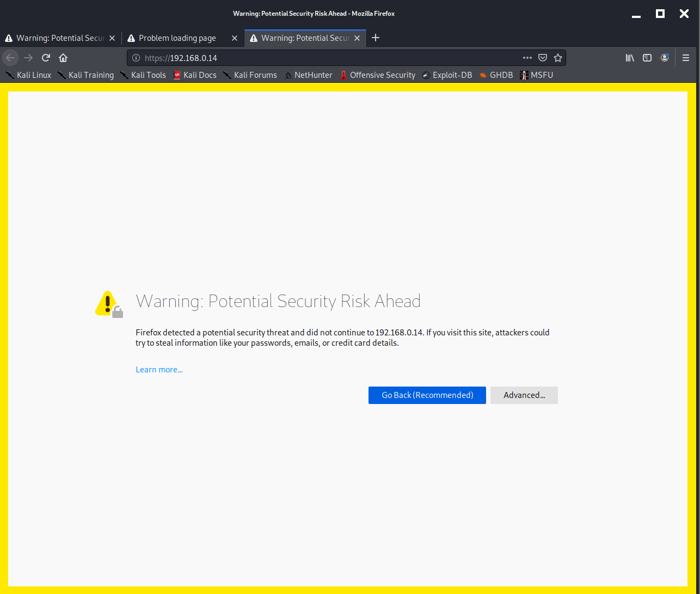Switch to the Problem loading page tab
The image size is (700, 594).
click(176, 38)
